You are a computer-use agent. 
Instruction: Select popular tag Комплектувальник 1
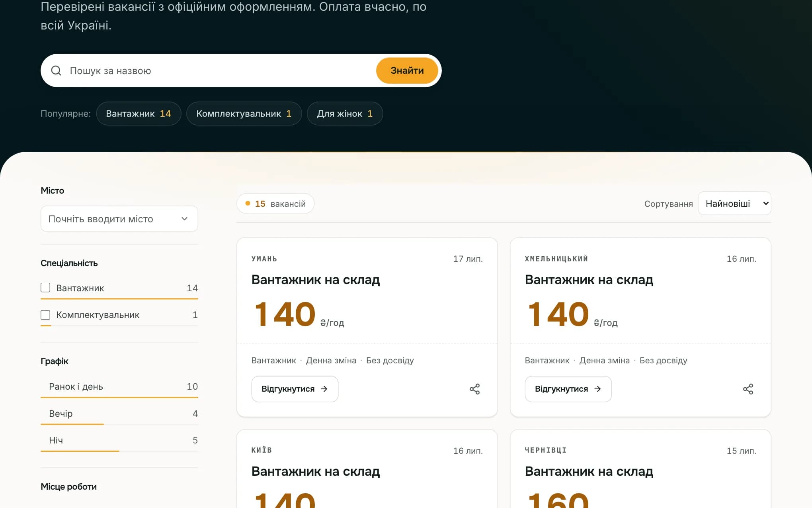pyautogui.click(x=244, y=114)
